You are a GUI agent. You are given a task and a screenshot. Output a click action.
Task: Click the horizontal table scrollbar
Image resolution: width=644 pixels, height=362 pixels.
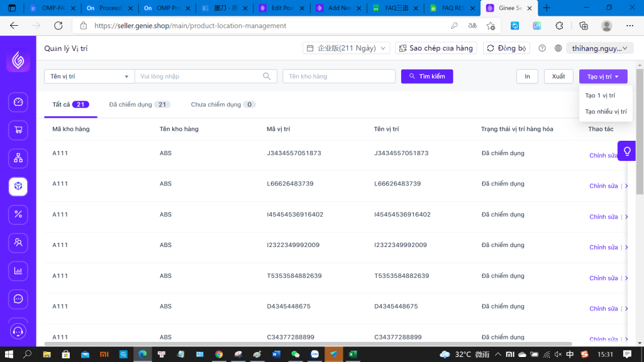[308, 344]
